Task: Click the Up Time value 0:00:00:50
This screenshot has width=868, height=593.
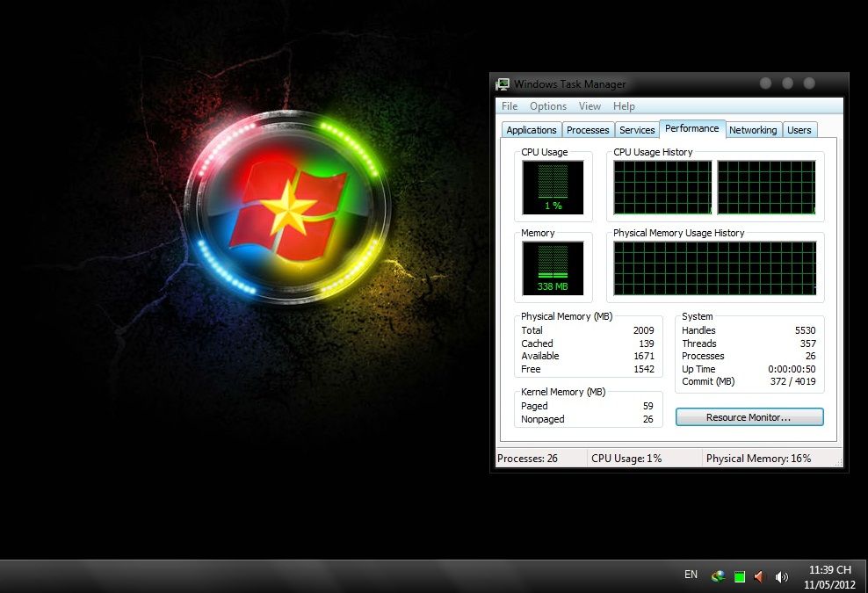Action: click(x=792, y=369)
